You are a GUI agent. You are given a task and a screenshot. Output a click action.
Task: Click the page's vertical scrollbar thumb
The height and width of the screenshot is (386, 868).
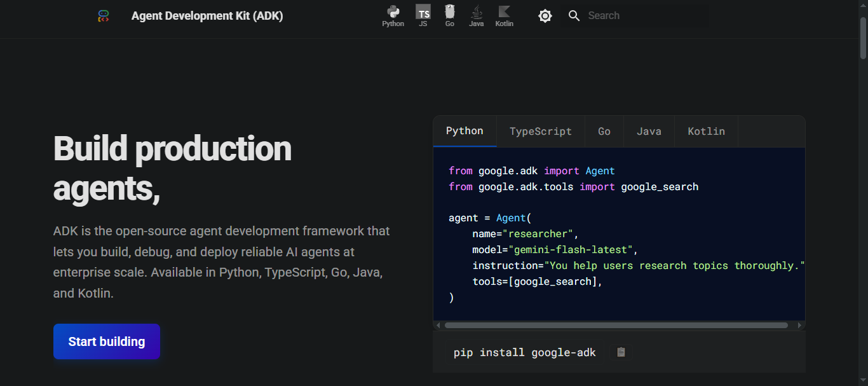tap(863, 38)
